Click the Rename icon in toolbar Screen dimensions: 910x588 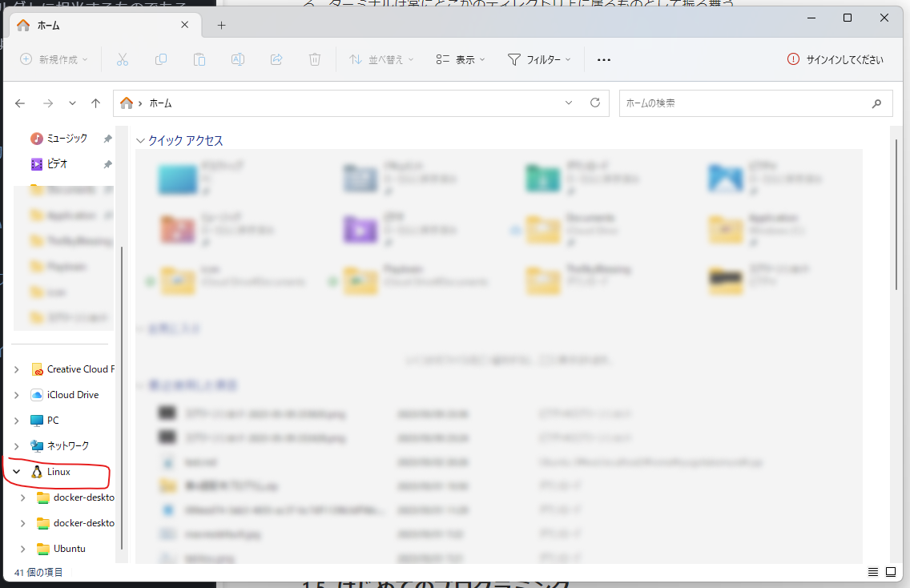pyautogui.click(x=237, y=59)
